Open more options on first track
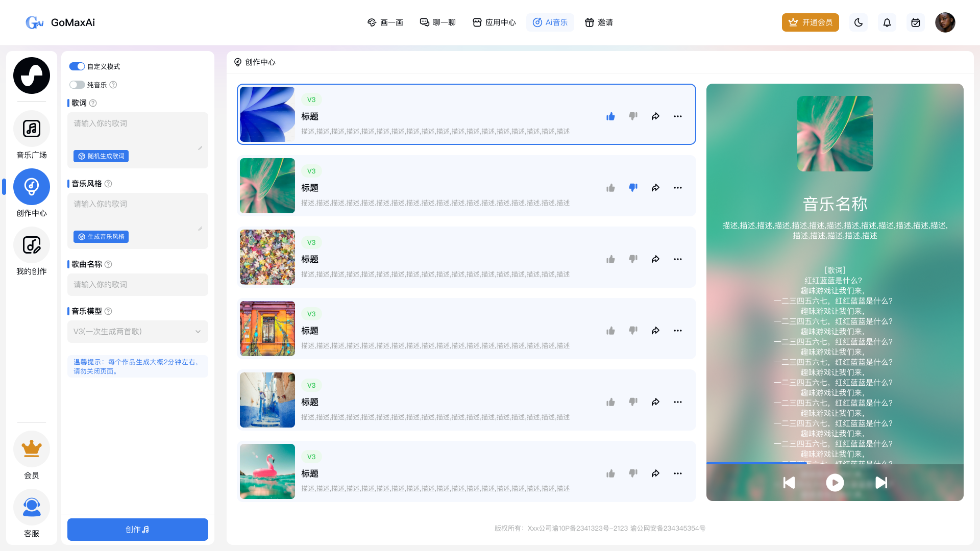980x551 pixels. 678,116
